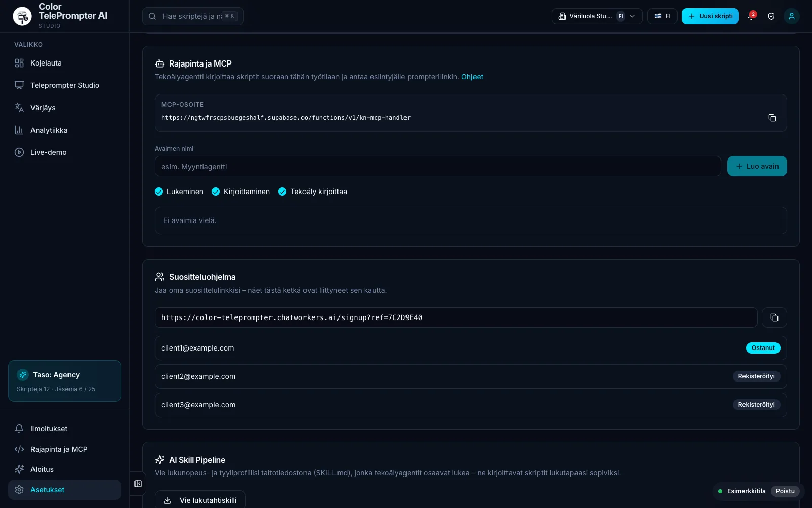Click the Vie lukutahtiskilli button
The height and width of the screenshot is (508, 812).
click(200, 500)
